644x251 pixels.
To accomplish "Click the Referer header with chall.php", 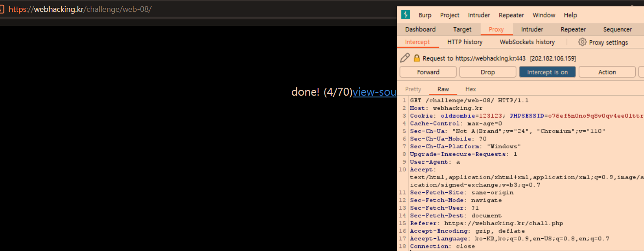I will [486, 223].
